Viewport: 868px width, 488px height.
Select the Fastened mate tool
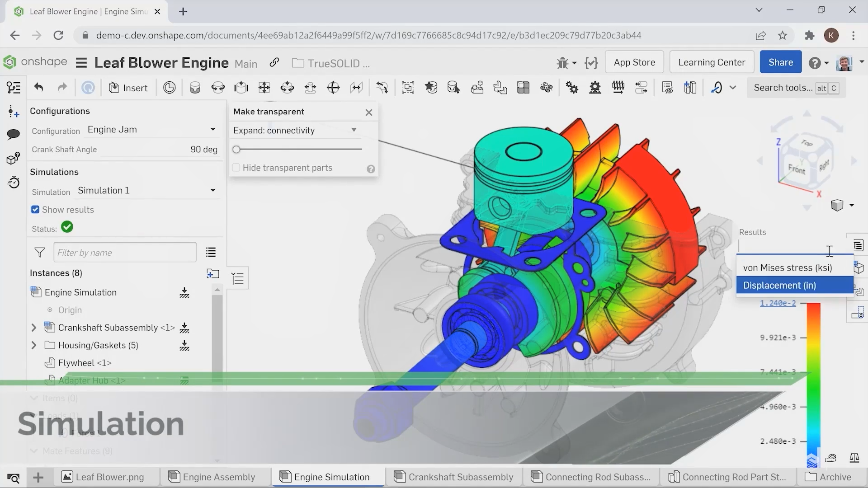tap(195, 88)
